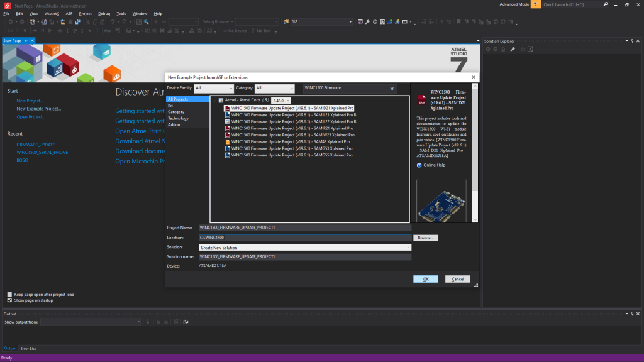
Task: Click the Browse... button for Location
Action: [426, 238]
